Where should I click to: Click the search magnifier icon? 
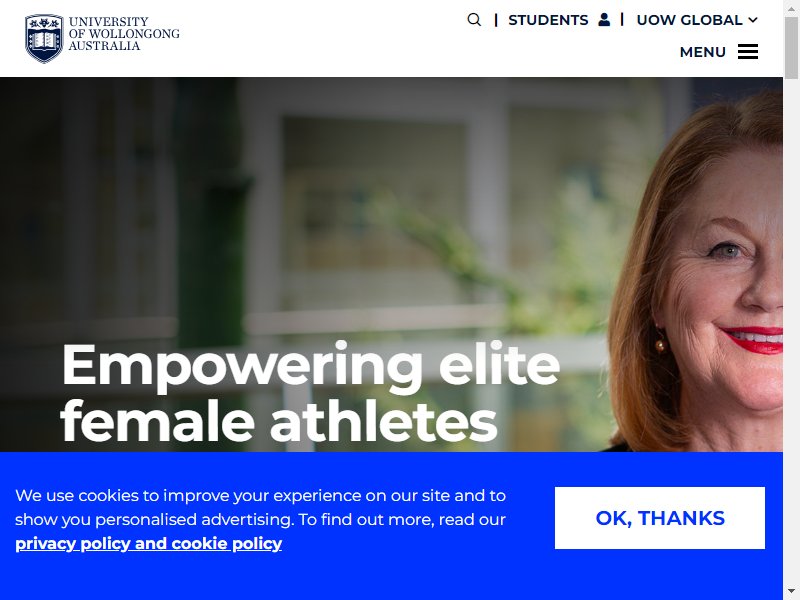point(474,20)
